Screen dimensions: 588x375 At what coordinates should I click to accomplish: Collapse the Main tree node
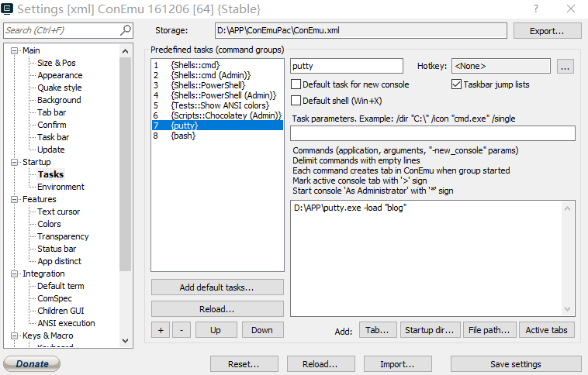tap(14, 50)
